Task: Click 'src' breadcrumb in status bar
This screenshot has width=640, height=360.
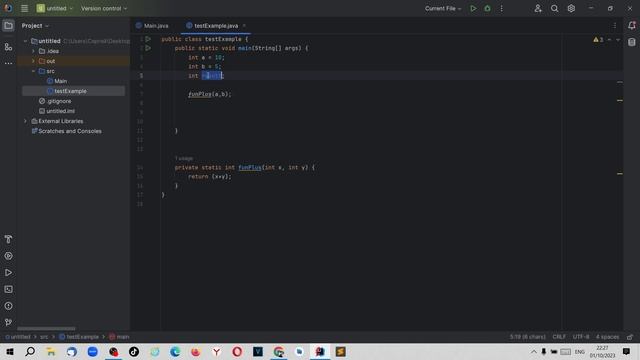Action: 44,337
